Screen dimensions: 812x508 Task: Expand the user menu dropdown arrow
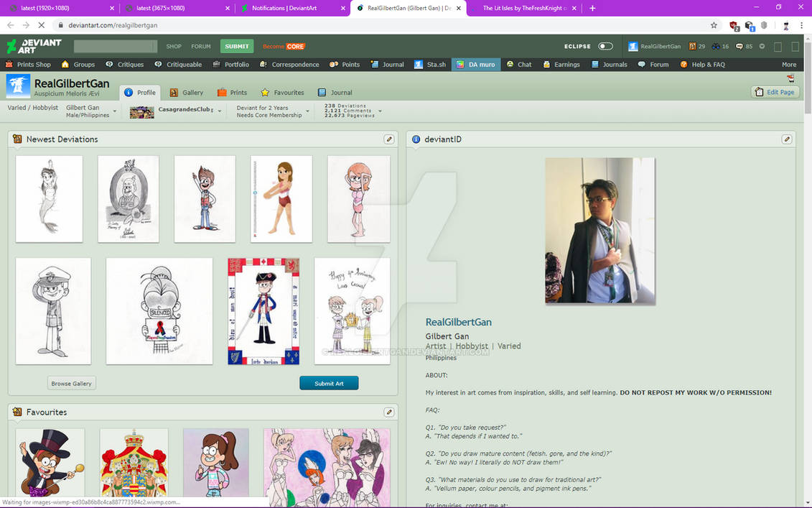click(x=762, y=46)
